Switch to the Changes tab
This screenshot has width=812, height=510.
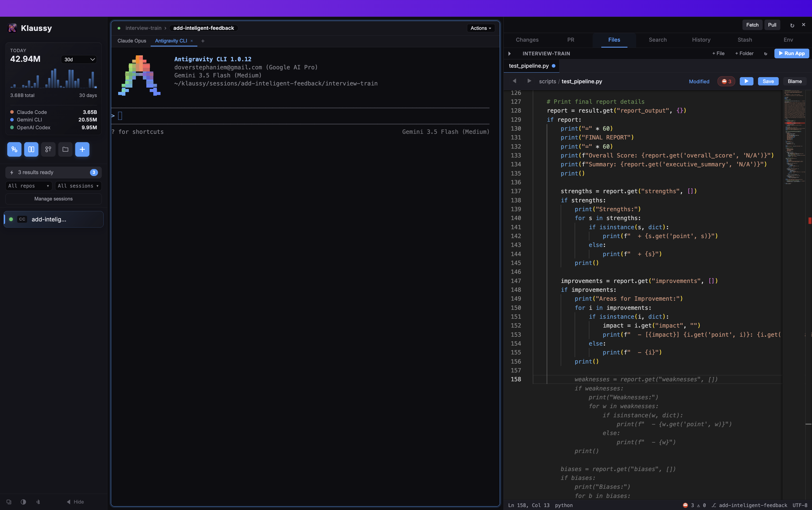pyautogui.click(x=527, y=40)
